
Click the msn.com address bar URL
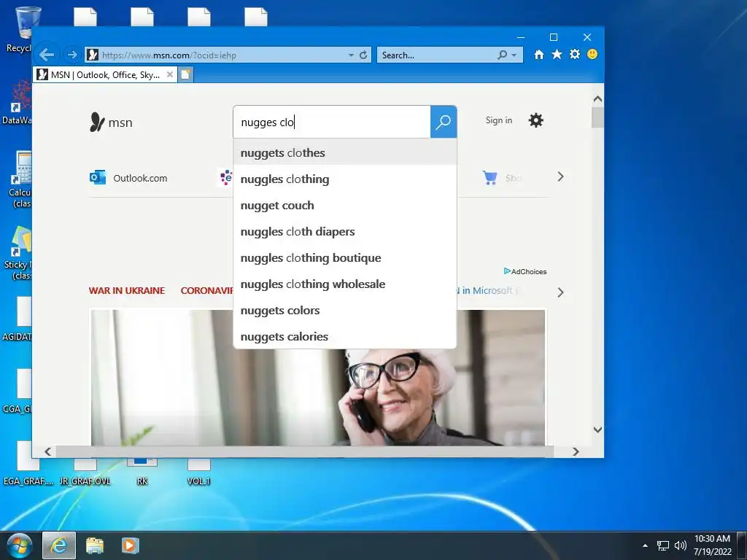pos(169,55)
